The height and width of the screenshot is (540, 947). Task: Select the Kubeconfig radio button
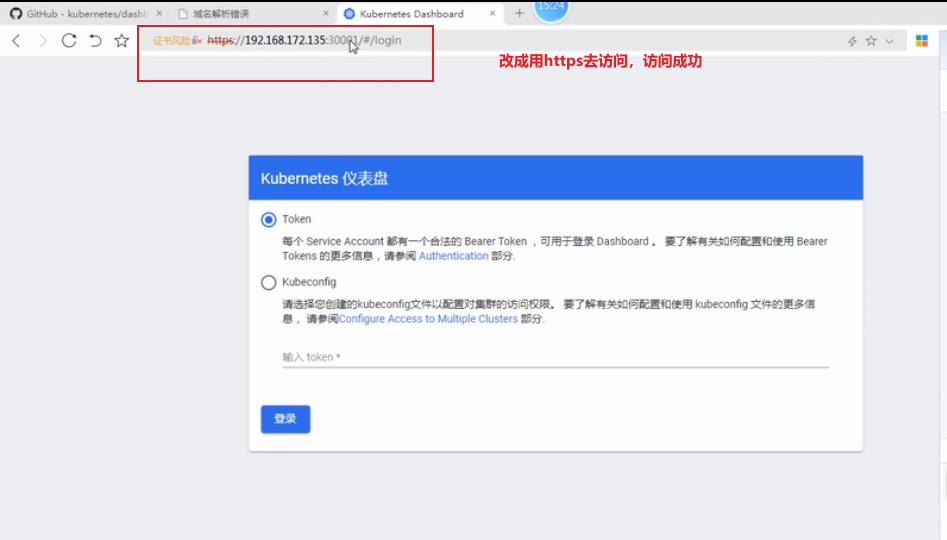point(269,282)
